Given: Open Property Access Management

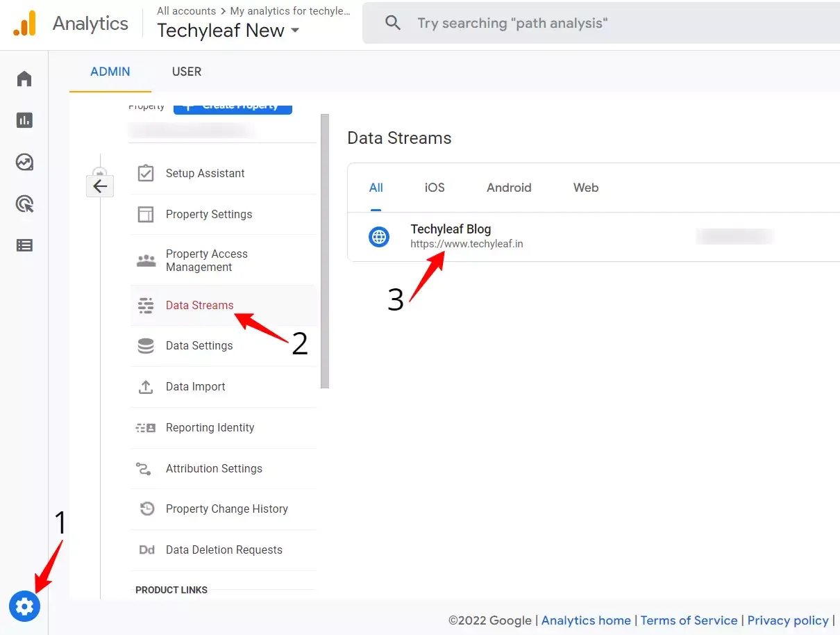Looking at the screenshot, I should coord(223,261).
